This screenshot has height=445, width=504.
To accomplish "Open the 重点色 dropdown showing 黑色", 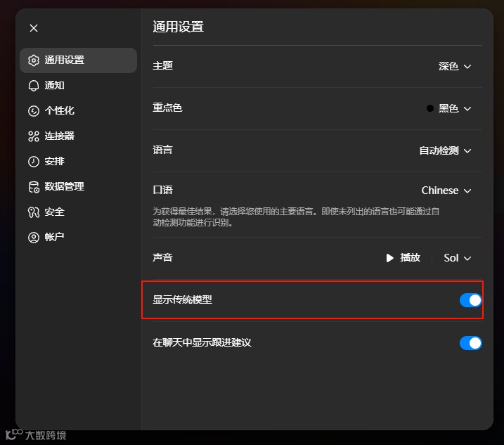I will coord(449,108).
